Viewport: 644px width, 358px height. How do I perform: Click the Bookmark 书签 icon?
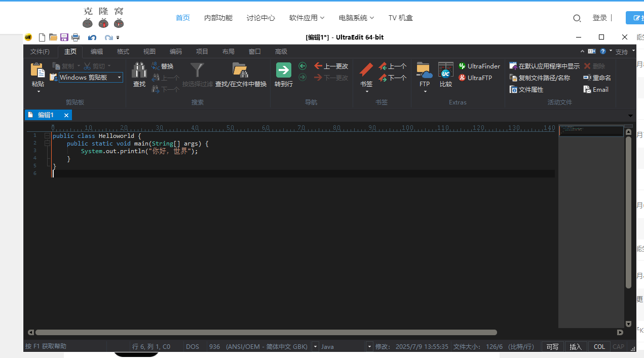(x=366, y=70)
